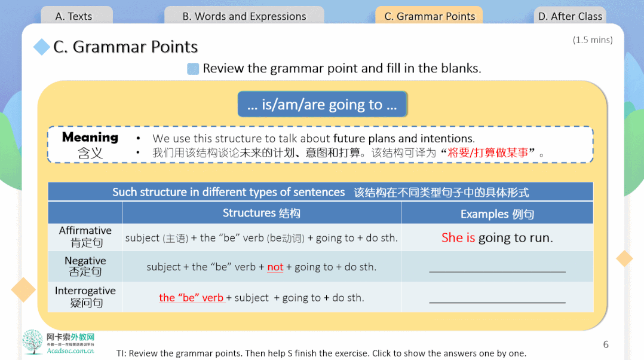
Task: Click the blue diamond beside the C. Grammar Points heading
Action: [41, 47]
